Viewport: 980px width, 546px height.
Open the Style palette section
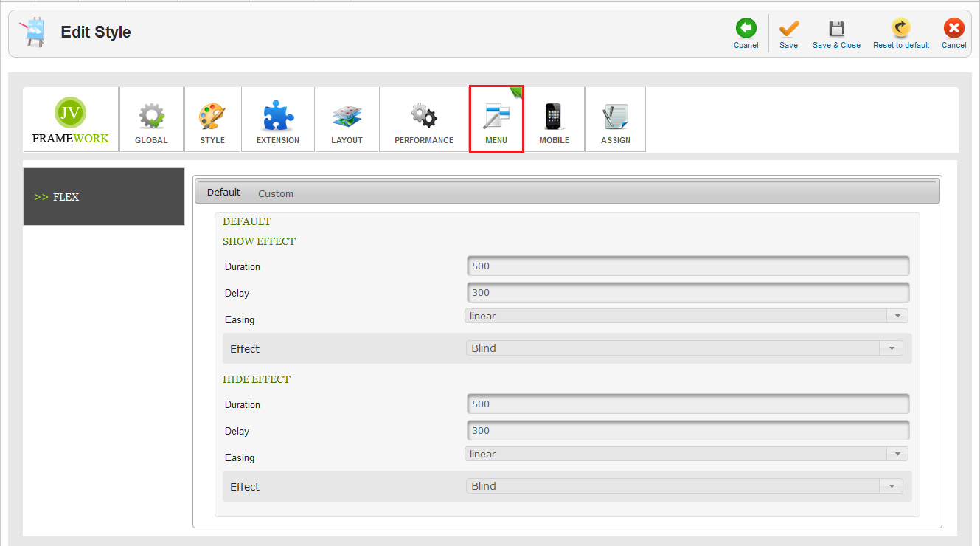(x=212, y=120)
